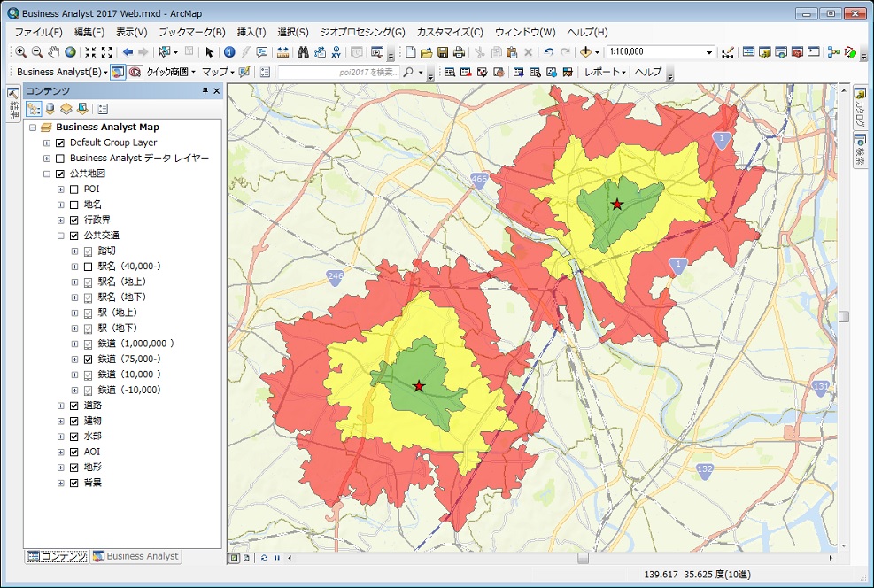This screenshot has height=588, width=874.
Task: Switch to List By Selection
Action: click(x=82, y=109)
